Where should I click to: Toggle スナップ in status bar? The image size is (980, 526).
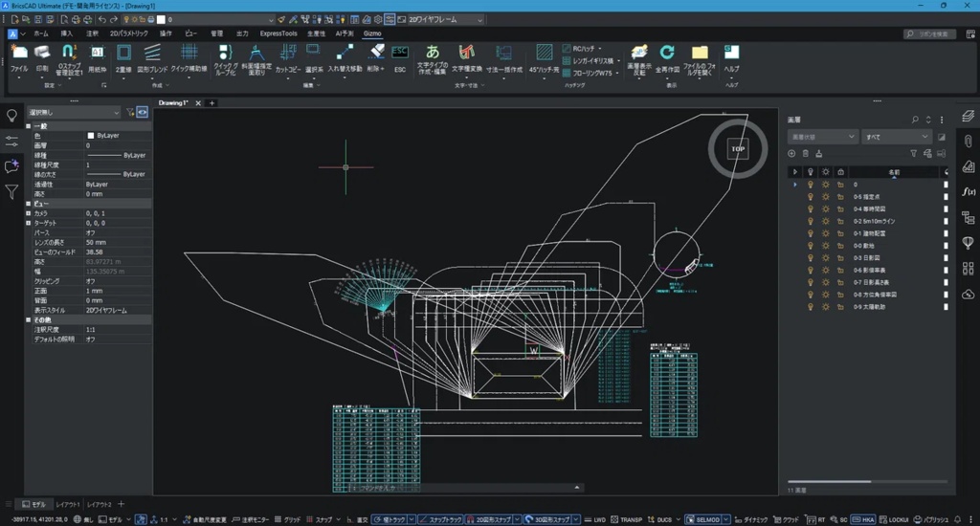point(319,519)
